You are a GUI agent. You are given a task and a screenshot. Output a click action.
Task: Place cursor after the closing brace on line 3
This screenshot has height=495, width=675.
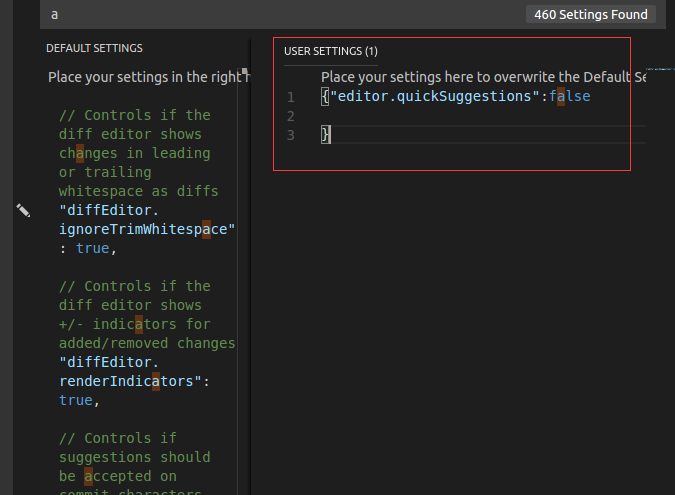click(x=331, y=135)
